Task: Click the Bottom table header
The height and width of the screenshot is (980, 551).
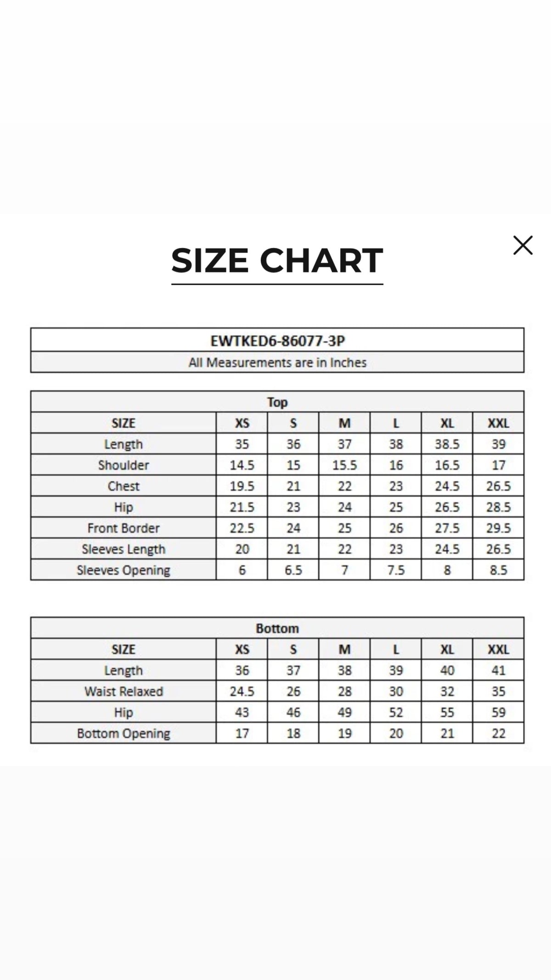Action: 277,629
